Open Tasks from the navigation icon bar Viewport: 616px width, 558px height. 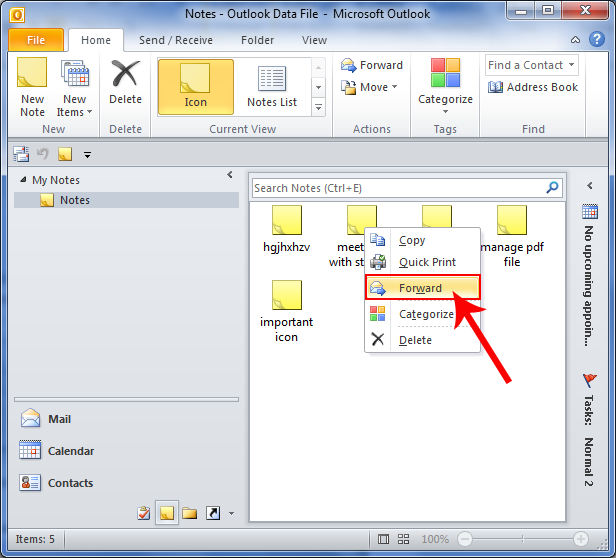click(144, 513)
